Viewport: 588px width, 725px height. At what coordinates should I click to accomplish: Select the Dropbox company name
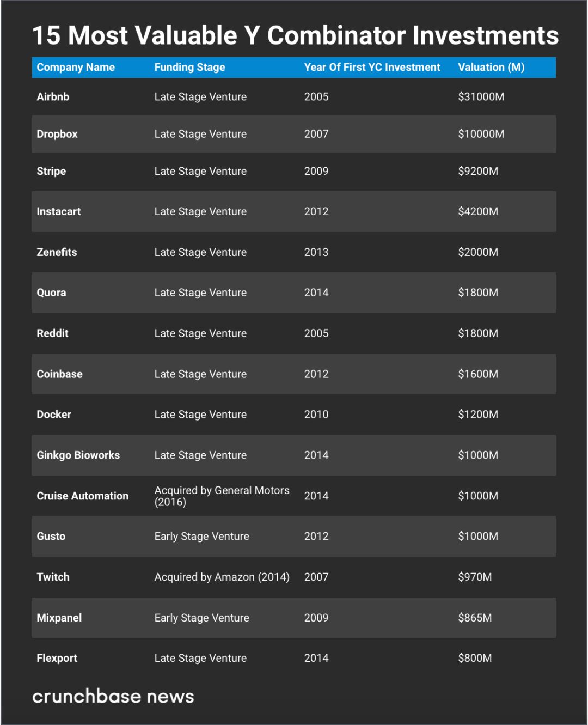click(x=57, y=134)
